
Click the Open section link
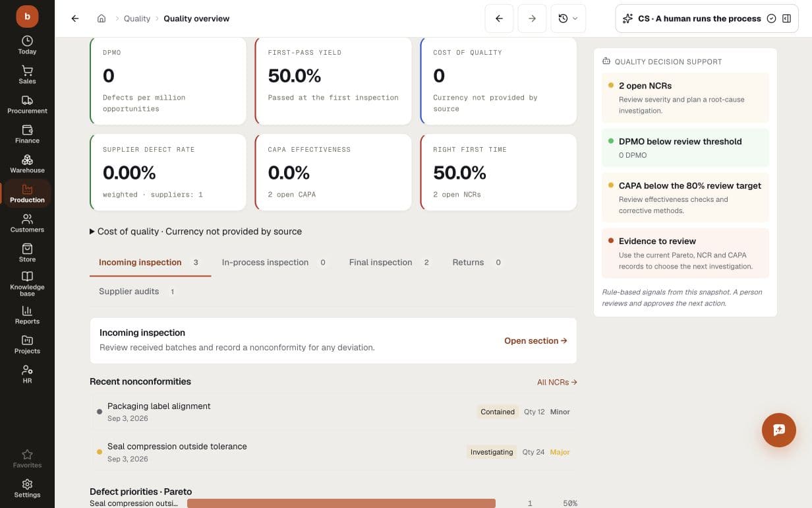[535, 340]
